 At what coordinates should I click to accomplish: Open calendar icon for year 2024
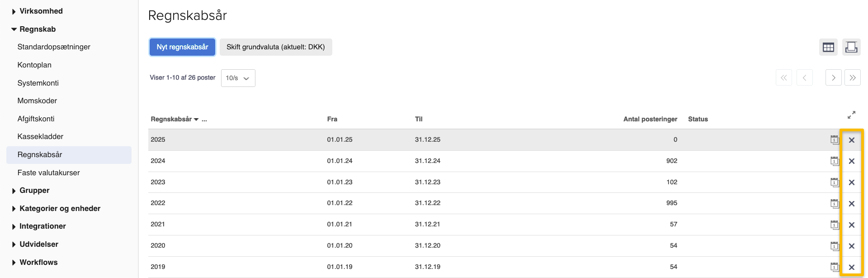(834, 161)
